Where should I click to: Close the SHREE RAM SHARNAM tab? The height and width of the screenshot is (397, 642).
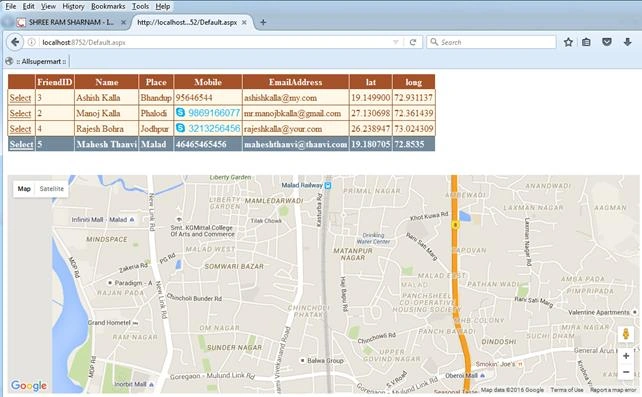pos(123,23)
